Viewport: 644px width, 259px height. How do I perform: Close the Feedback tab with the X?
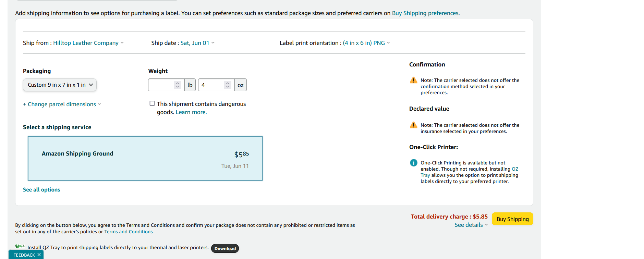click(39, 255)
